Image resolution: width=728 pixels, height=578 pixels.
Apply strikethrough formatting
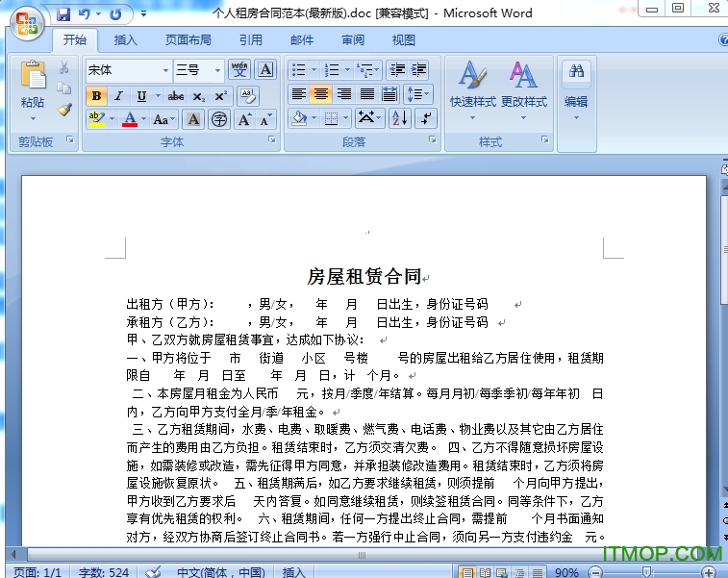click(175, 96)
